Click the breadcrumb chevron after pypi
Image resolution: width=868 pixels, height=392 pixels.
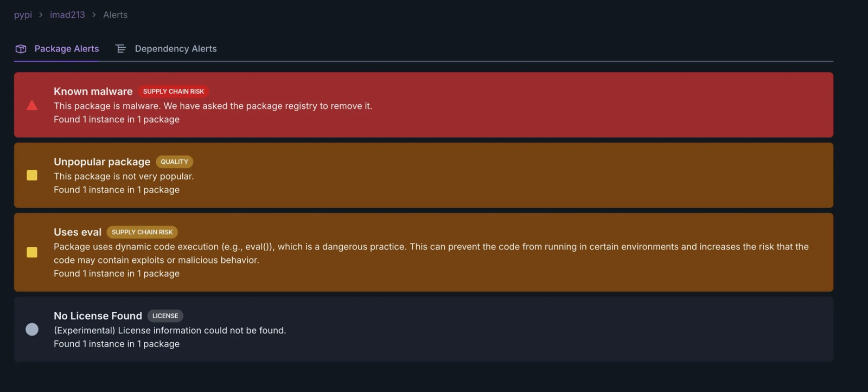click(41, 15)
